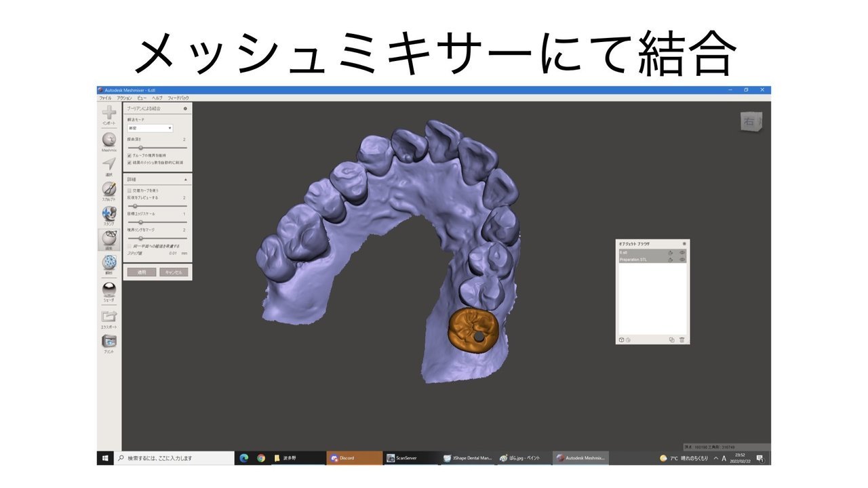Switch to the Paint window in taskbar
Image resolution: width=868 pixels, height=488 pixels.
click(x=524, y=458)
